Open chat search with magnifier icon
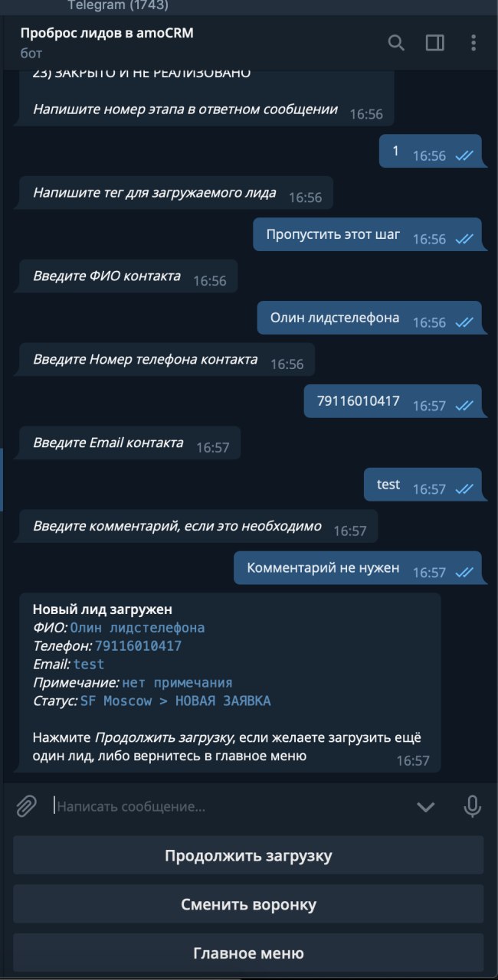Image resolution: width=498 pixels, height=980 pixels. (396, 43)
